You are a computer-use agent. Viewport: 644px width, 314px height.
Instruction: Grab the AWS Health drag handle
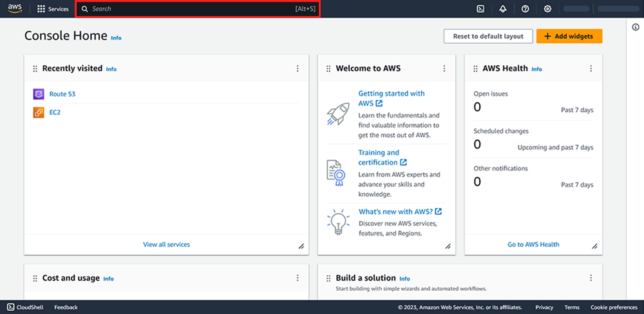tap(475, 68)
